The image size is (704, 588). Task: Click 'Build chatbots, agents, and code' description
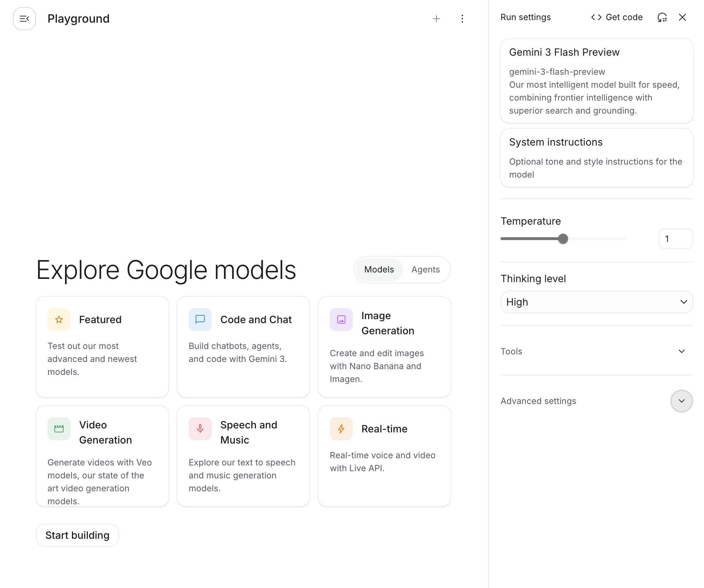tap(238, 353)
